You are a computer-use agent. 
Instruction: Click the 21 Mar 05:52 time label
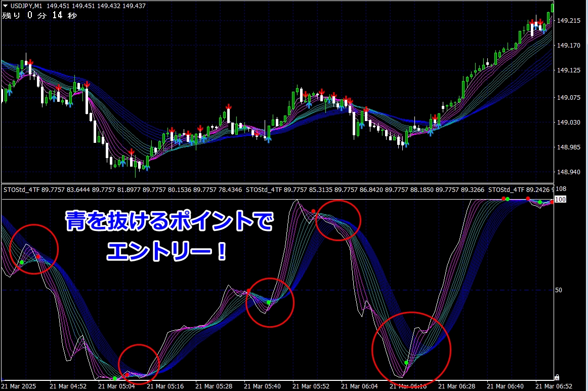tap(311, 386)
